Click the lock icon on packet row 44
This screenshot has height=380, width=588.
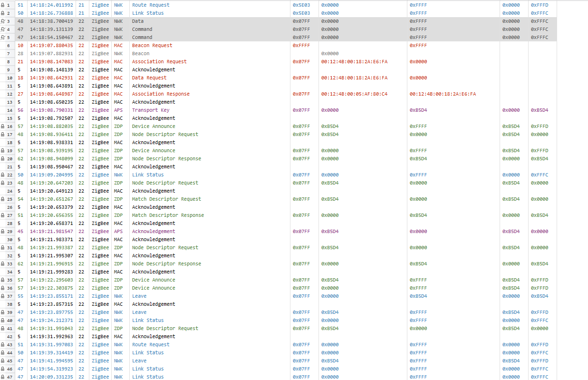tap(3, 352)
